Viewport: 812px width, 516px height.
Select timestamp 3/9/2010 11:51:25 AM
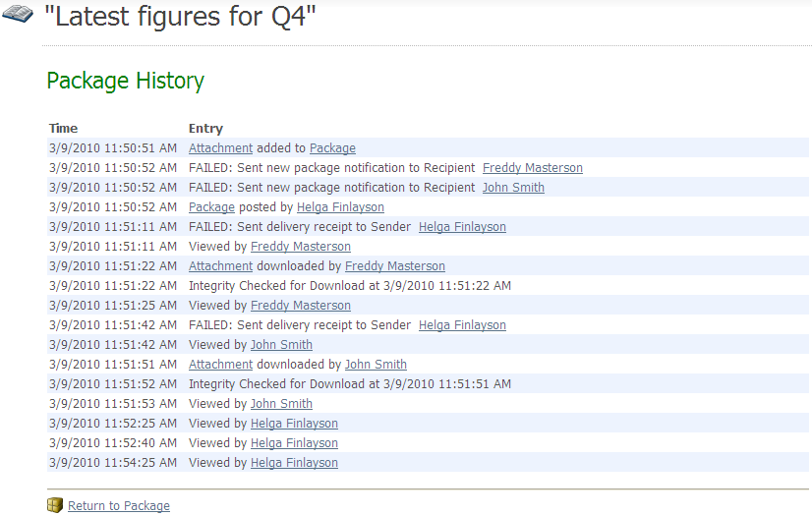(x=113, y=306)
